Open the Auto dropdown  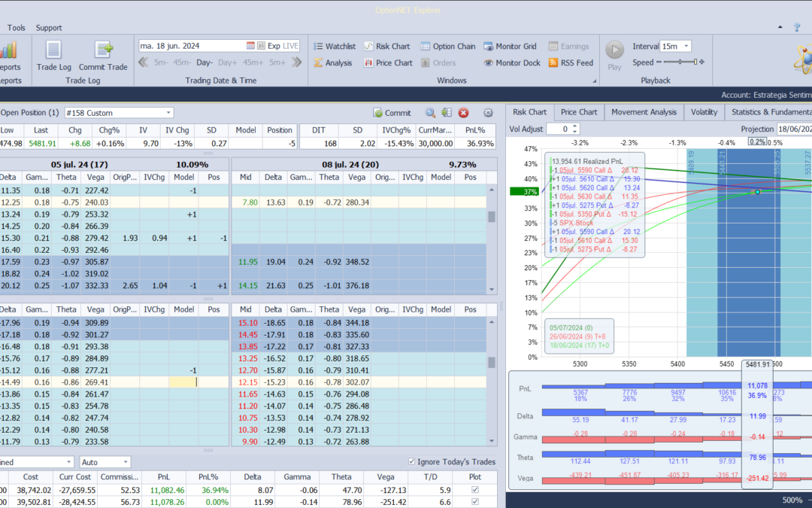[x=125, y=461]
